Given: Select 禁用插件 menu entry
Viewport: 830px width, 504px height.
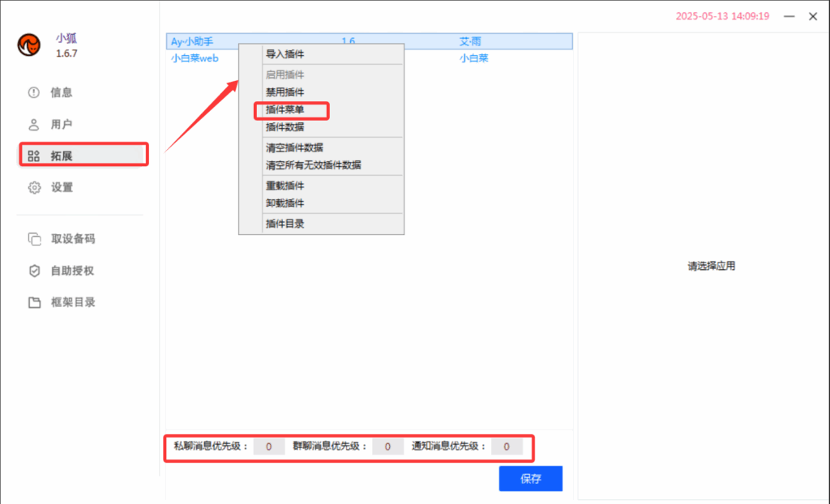Looking at the screenshot, I should (x=285, y=92).
